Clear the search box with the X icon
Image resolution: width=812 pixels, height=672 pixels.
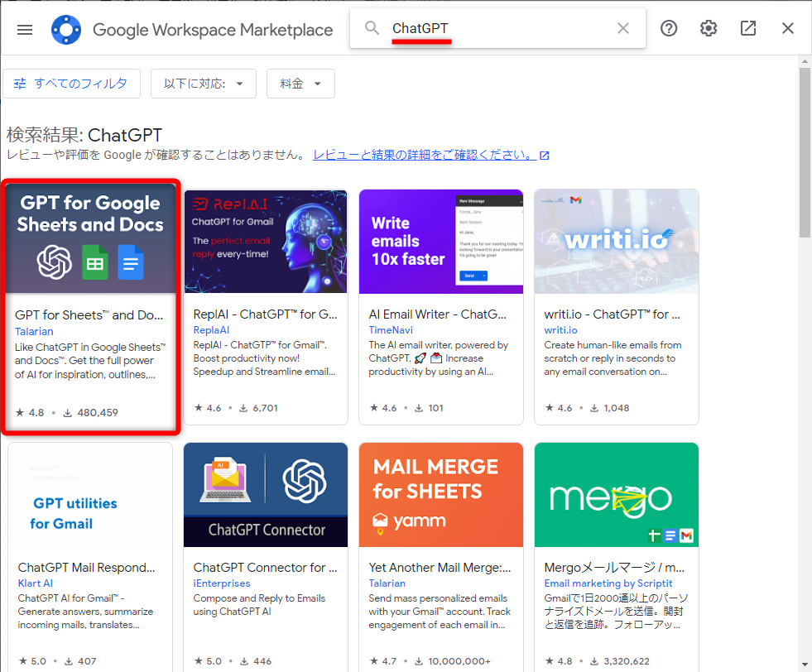tap(623, 27)
